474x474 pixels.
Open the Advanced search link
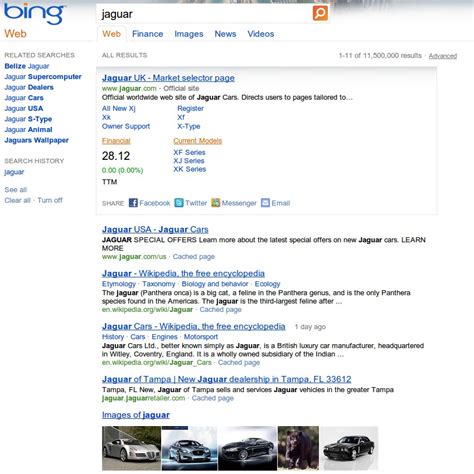point(443,56)
